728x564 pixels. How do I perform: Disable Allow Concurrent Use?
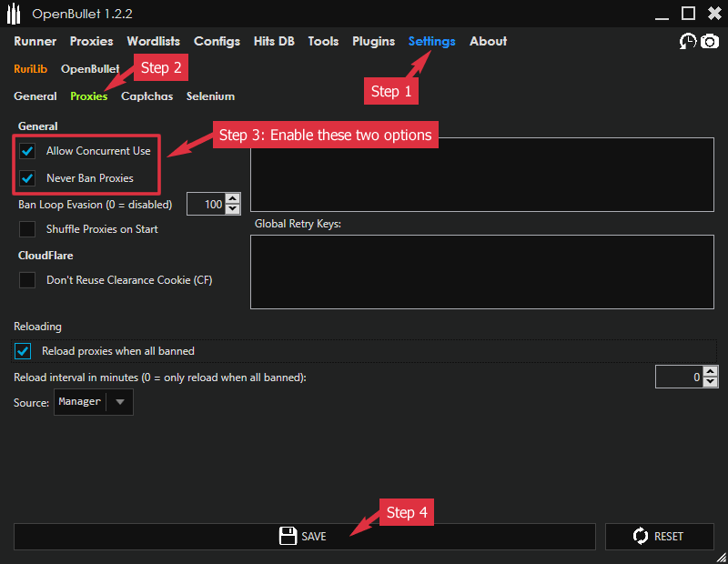click(26, 151)
